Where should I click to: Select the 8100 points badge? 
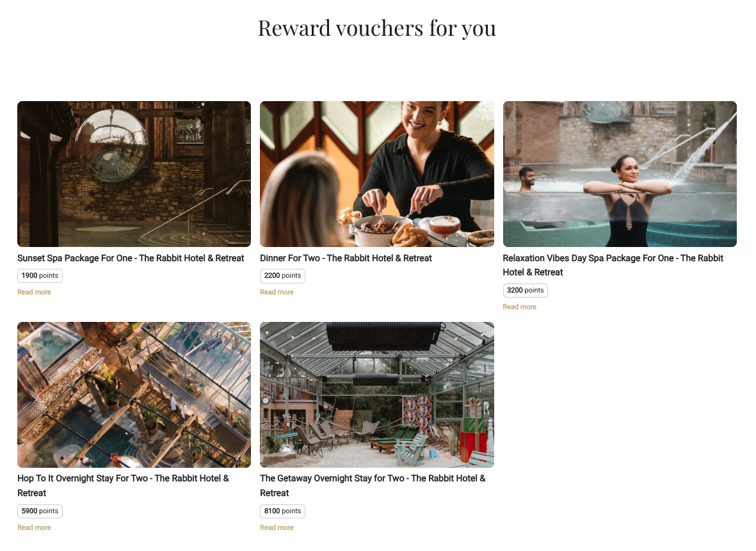click(282, 511)
